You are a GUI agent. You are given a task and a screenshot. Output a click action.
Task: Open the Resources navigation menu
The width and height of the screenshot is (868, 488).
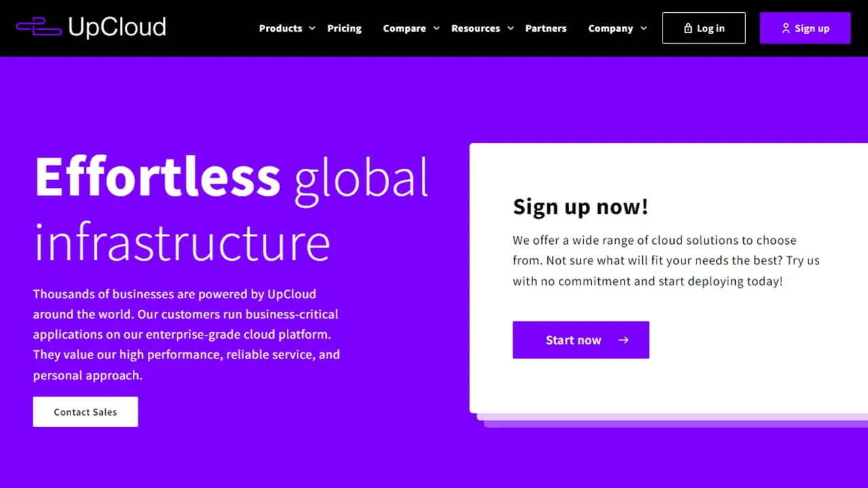point(475,28)
